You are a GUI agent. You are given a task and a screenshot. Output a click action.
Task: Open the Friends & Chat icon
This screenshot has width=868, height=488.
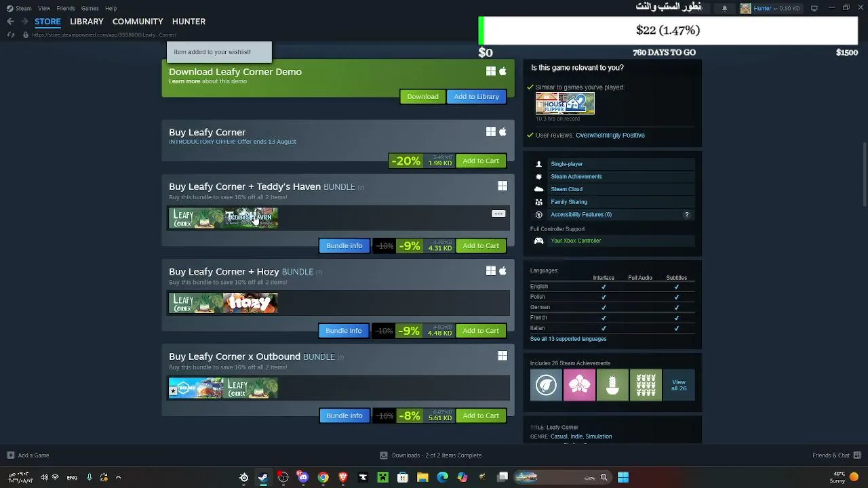coord(857,455)
